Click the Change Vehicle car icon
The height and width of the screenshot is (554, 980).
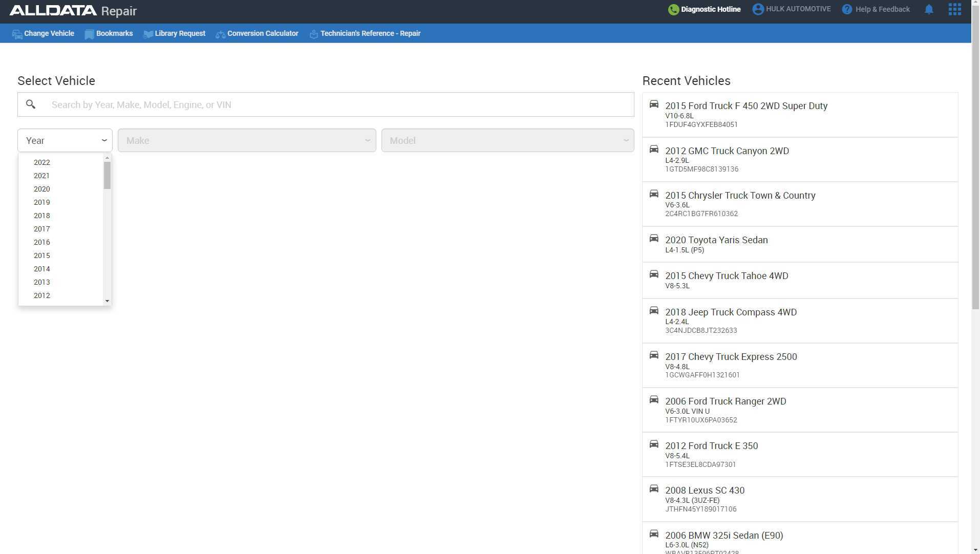[x=17, y=34]
